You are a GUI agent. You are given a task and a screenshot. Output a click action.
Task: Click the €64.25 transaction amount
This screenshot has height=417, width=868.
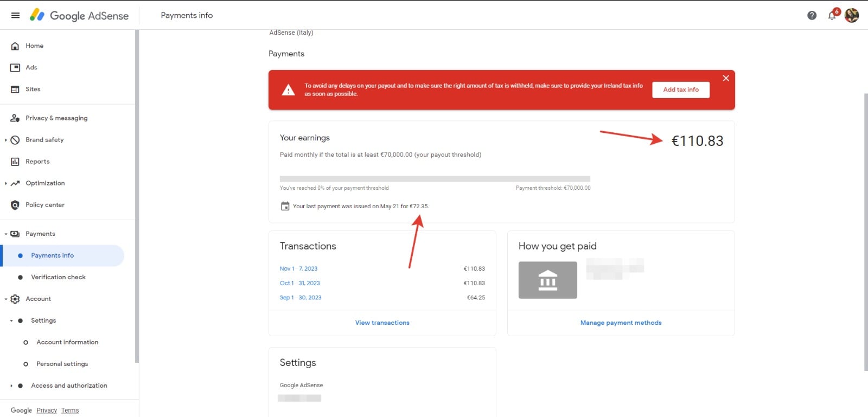click(x=476, y=298)
